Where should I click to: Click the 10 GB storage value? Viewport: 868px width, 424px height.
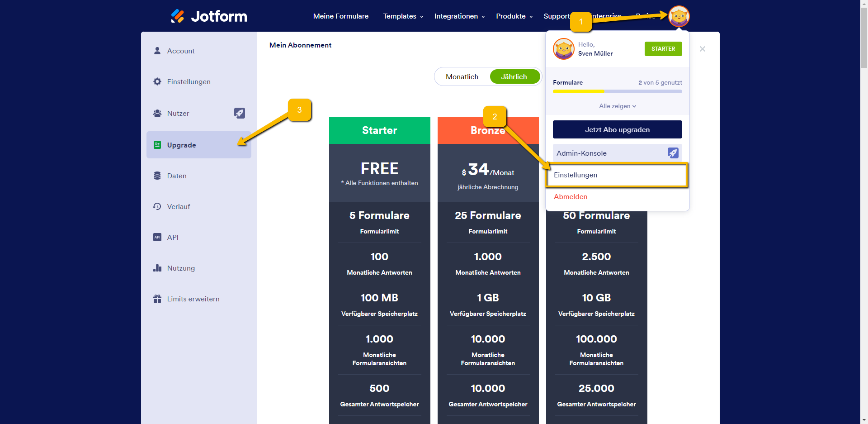(x=596, y=298)
